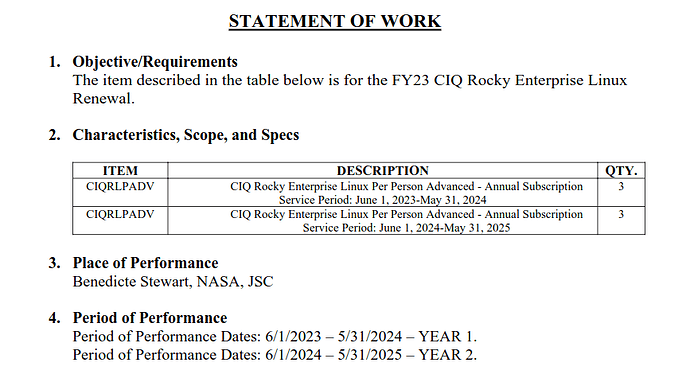
Task: Select the Objective/Requirements heading
Action: [x=155, y=62]
